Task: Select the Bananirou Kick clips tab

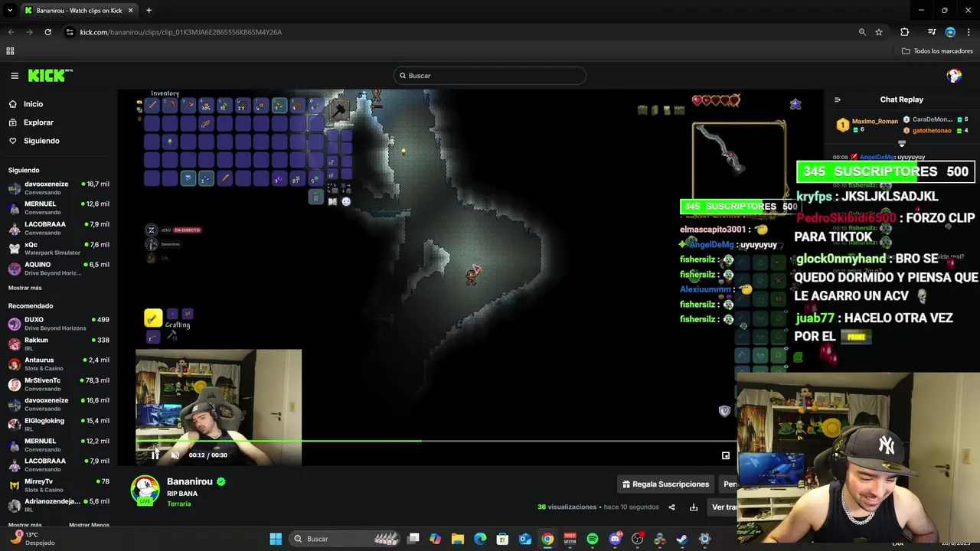Action: pyautogui.click(x=79, y=11)
